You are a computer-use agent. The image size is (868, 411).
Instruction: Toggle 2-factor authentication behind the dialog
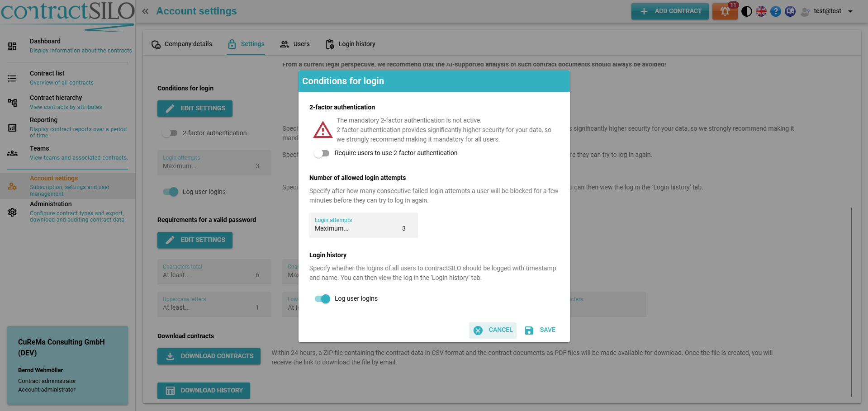[170, 132]
